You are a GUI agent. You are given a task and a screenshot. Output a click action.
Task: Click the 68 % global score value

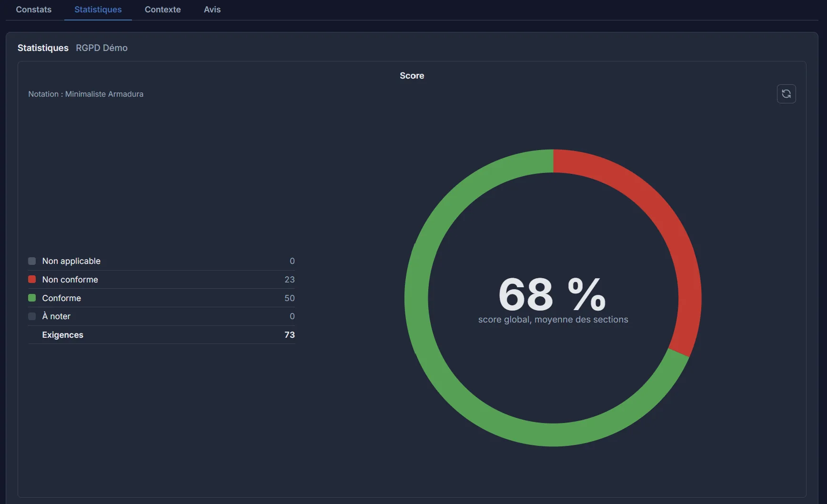pyautogui.click(x=553, y=294)
